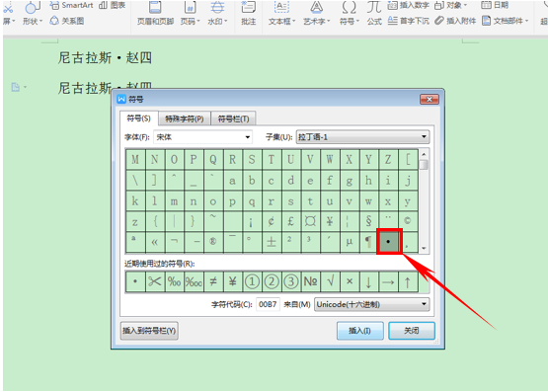Expand the 字体 font dropdown showing 宋体
The image size is (548, 392).
[202, 137]
